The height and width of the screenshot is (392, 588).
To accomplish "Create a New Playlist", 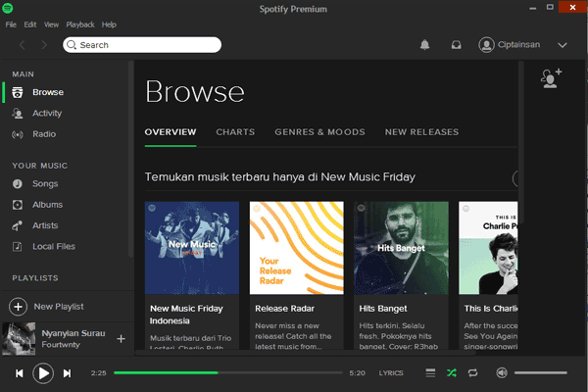I will tap(59, 307).
